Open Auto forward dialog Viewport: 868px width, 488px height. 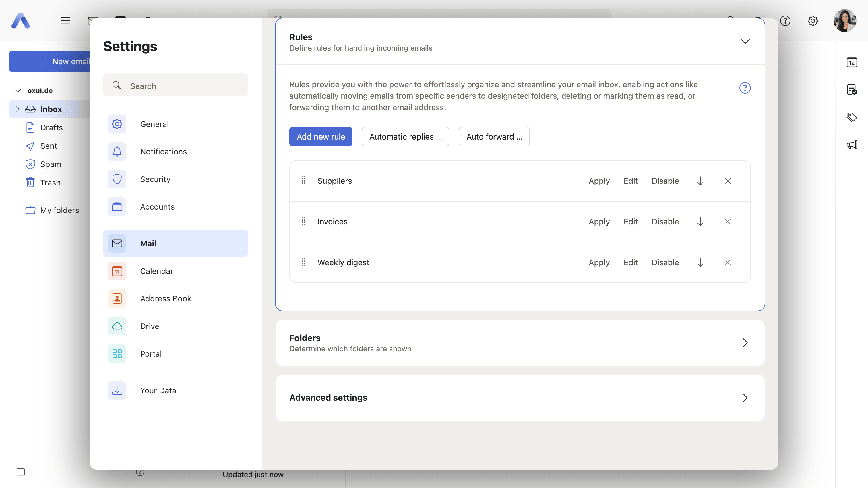(494, 137)
